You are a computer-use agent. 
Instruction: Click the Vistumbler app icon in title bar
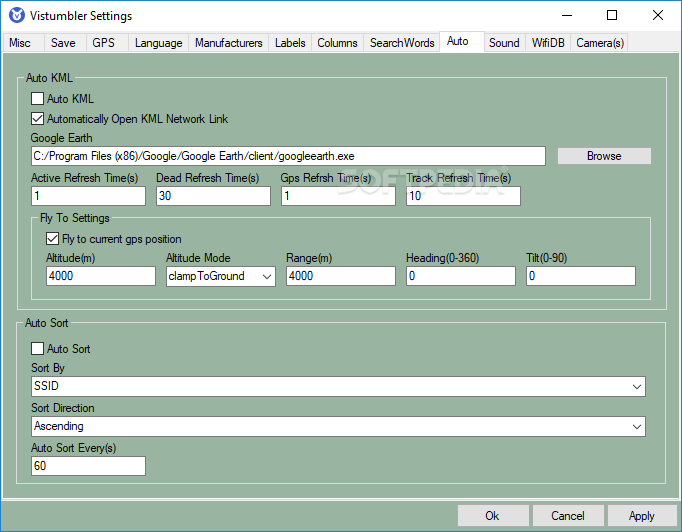17,16
